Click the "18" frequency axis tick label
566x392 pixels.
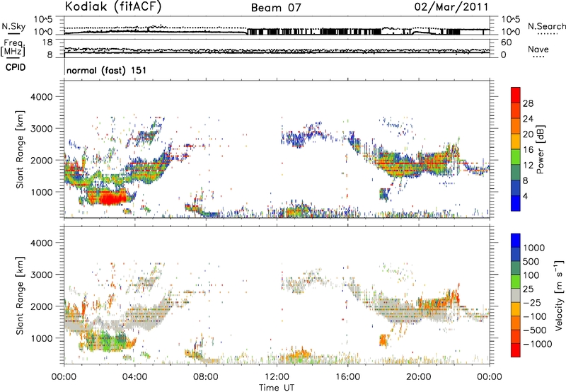(47, 42)
